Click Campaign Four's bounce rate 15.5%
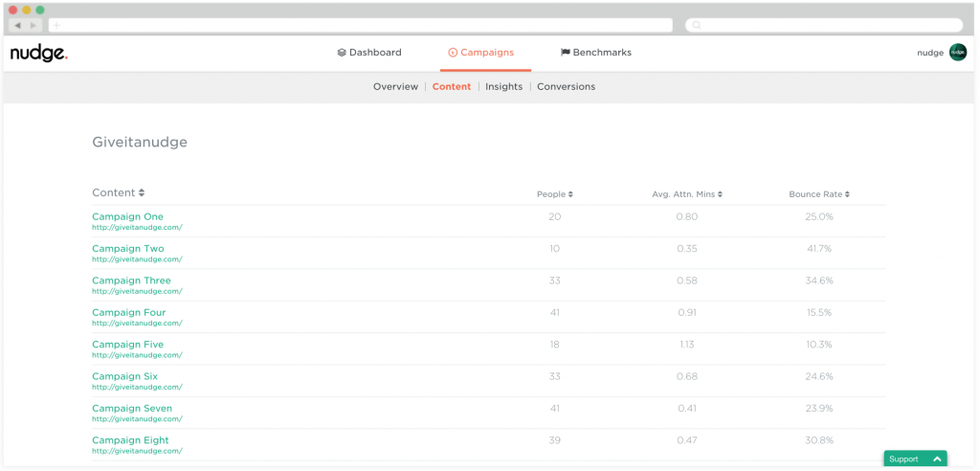Image resolution: width=980 pixels, height=471 pixels. [x=819, y=312]
